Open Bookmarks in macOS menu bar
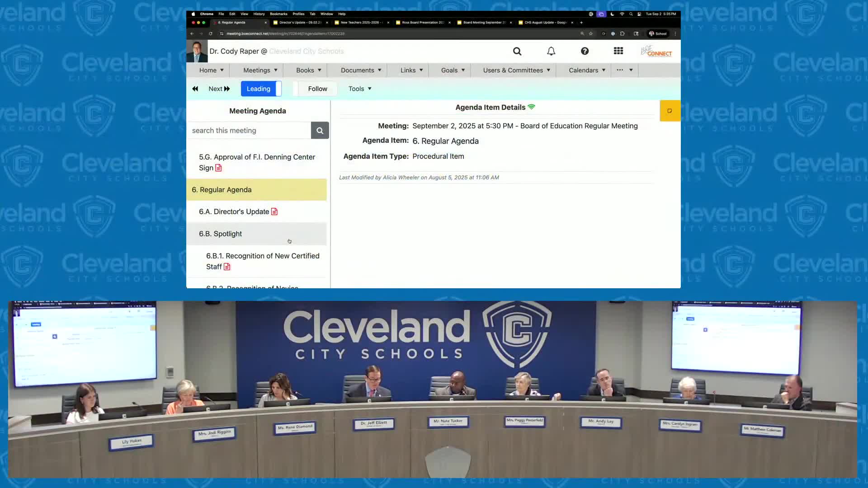 [278, 14]
